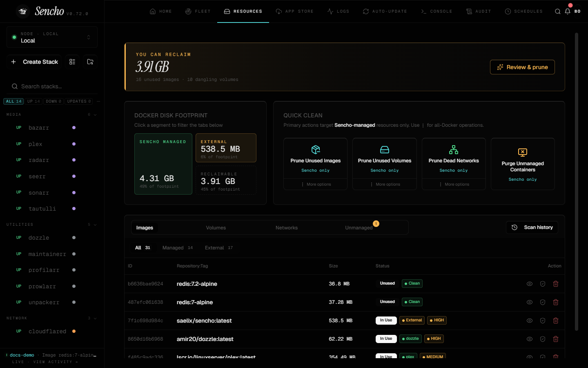588x368 pixels.
Task: Click the Prune Unused Volumes card
Action: tap(385, 158)
